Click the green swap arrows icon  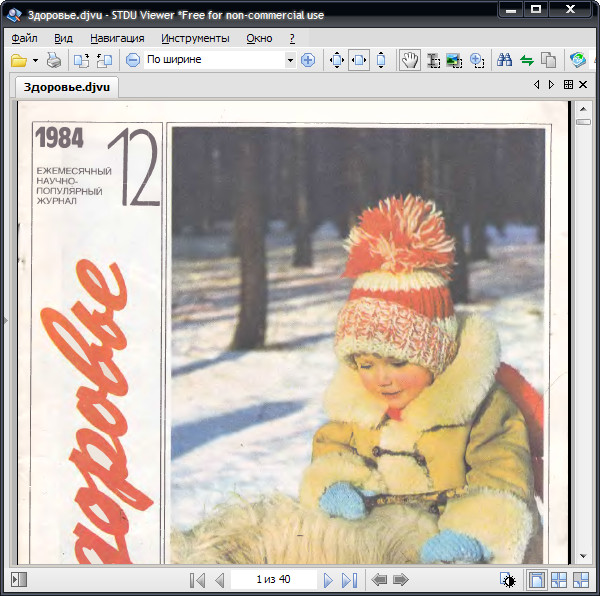coord(527,60)
